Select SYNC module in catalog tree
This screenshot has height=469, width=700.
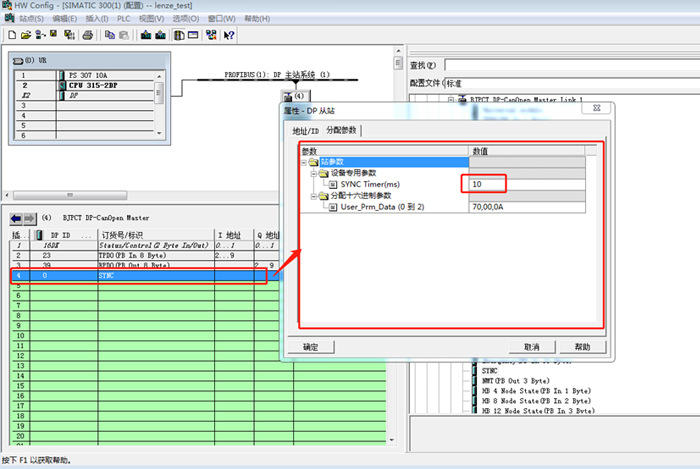(490, 371)
